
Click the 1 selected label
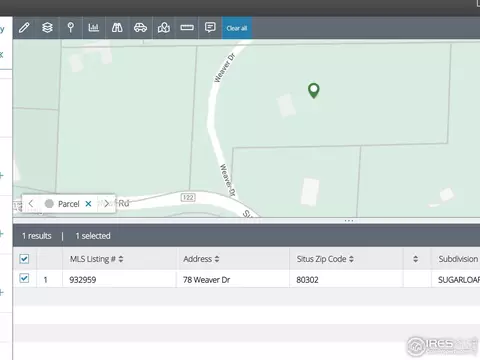(93, 236)
